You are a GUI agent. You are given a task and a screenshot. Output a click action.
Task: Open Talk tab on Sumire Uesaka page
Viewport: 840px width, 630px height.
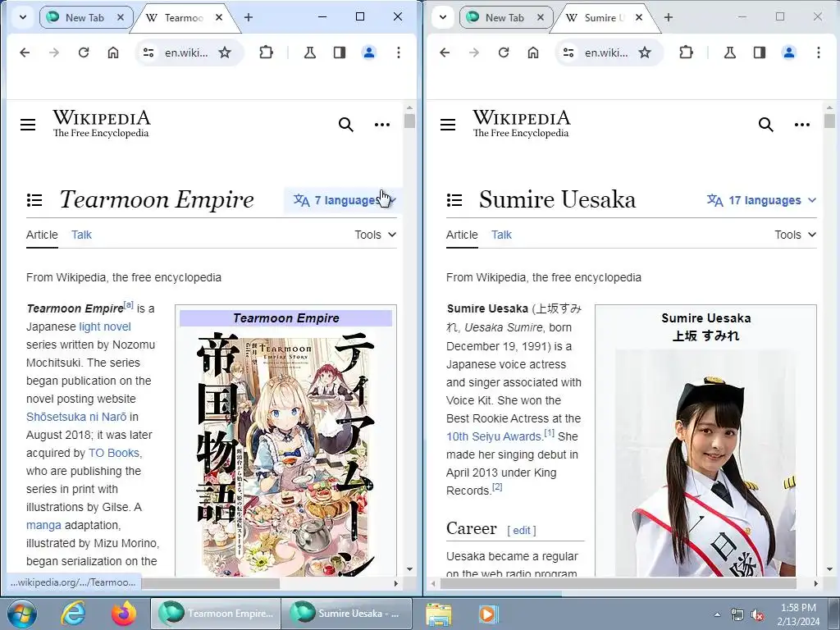[501, 235]
